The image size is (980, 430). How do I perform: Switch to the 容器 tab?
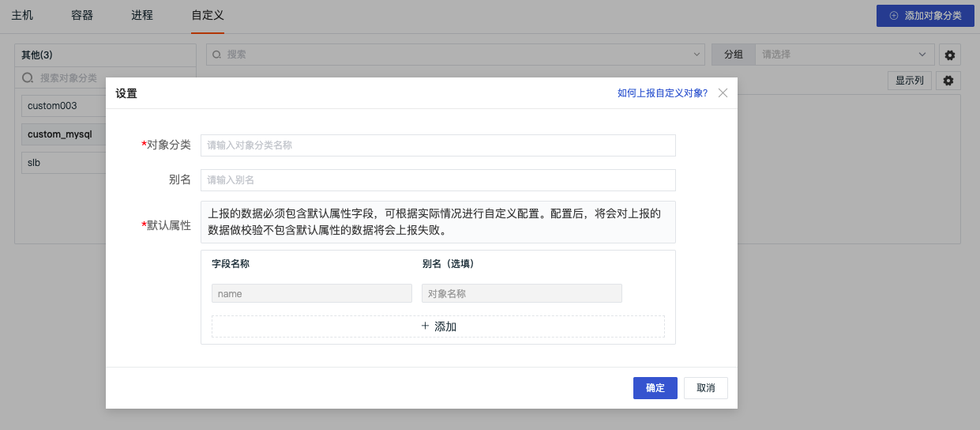tap(82, 16)
